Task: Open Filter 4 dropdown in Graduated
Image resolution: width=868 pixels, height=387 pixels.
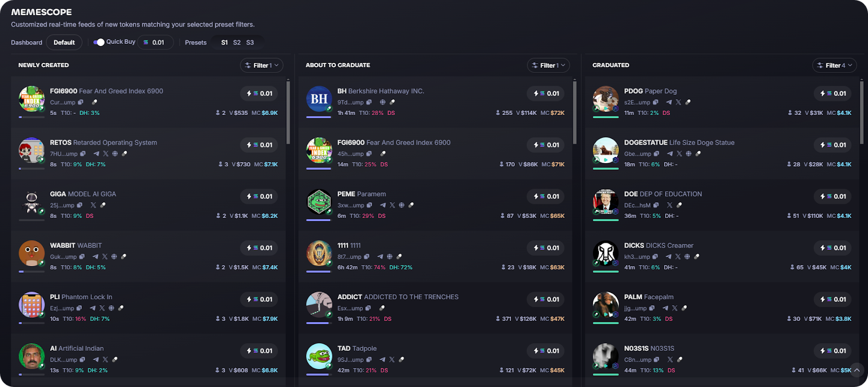Action: point(834,65)
